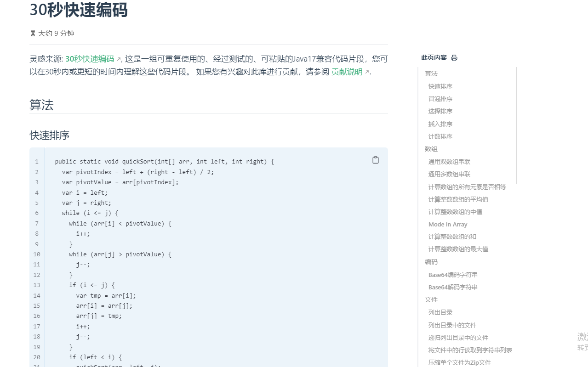The width and height of the screenshot is (588, 367).
Task: Go to Base64编码字符串 section
Action: (x=453, y=275)
